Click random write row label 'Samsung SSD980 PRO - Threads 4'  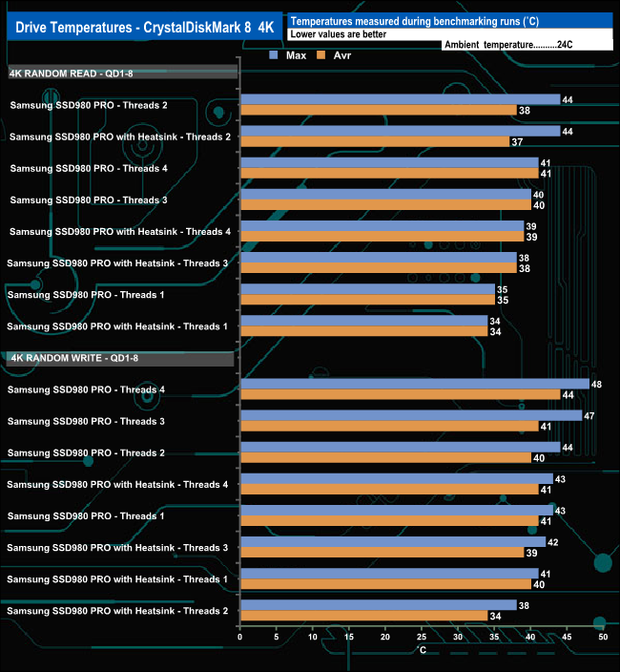tap(86, 389)
